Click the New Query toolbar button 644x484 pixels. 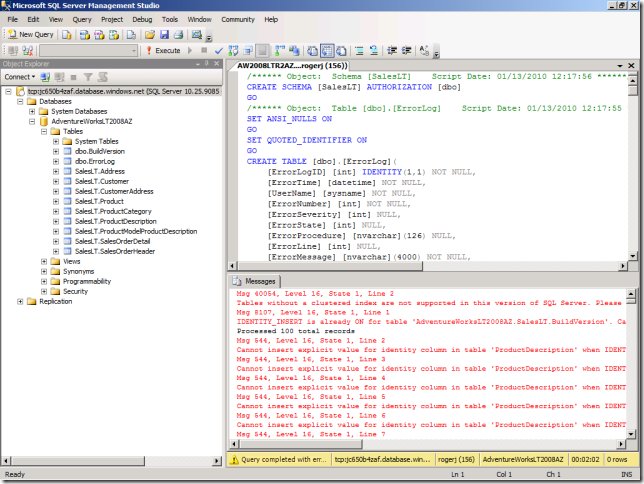pos(31,35)
